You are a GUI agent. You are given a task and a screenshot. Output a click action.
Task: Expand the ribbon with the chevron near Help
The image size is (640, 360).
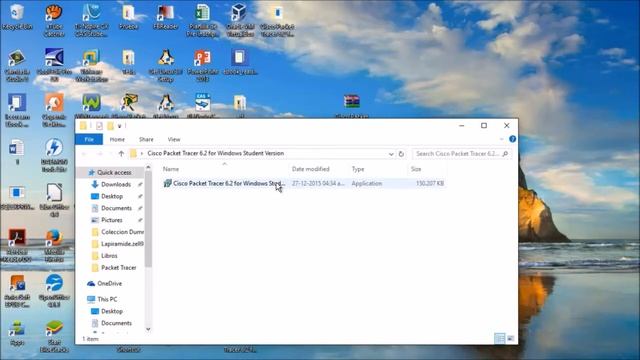[x=502, y=140]
